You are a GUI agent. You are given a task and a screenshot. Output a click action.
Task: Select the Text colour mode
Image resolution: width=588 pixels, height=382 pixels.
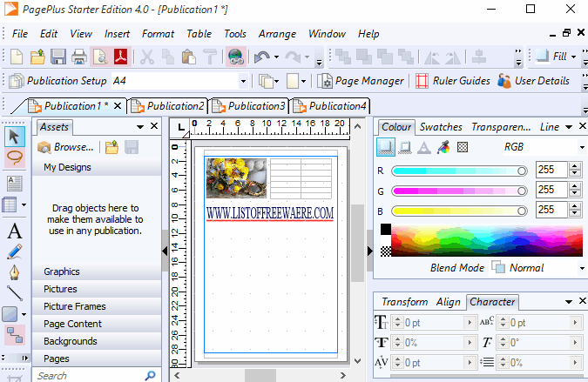tap(424, 147)
